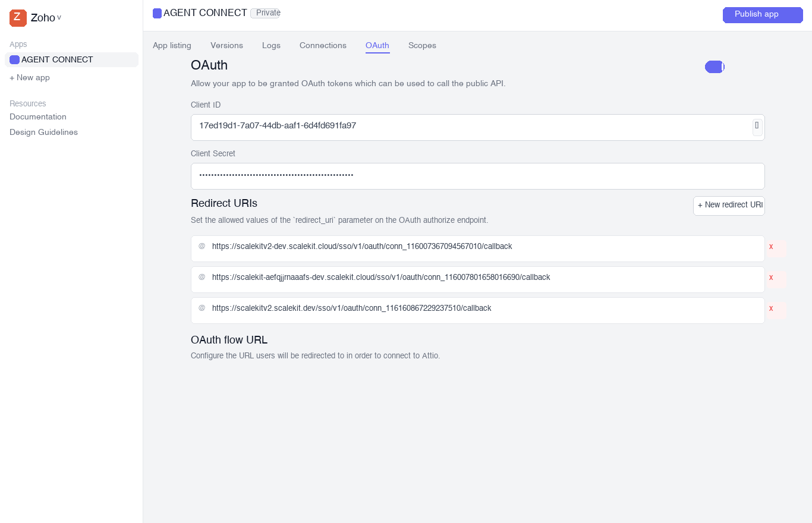Add a redirect URI via "+ New redirect URI"
812x523 pixels.
tap(729, 205)
